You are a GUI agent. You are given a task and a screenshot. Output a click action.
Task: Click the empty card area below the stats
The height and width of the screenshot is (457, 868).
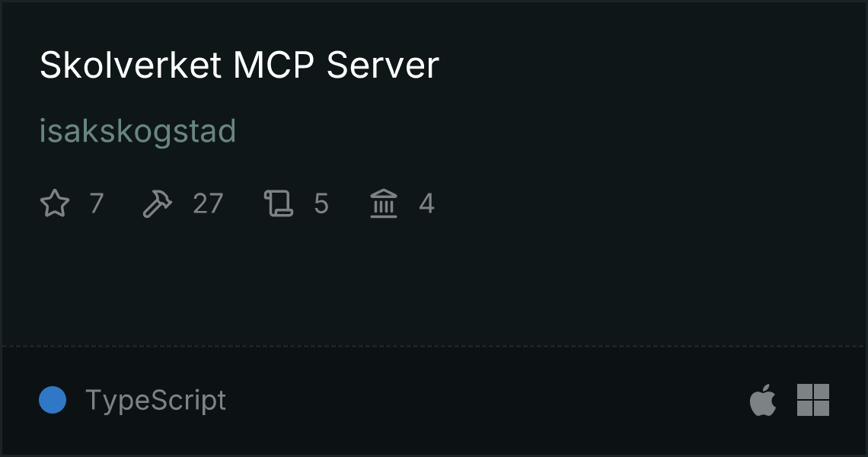tap(434, 283)
